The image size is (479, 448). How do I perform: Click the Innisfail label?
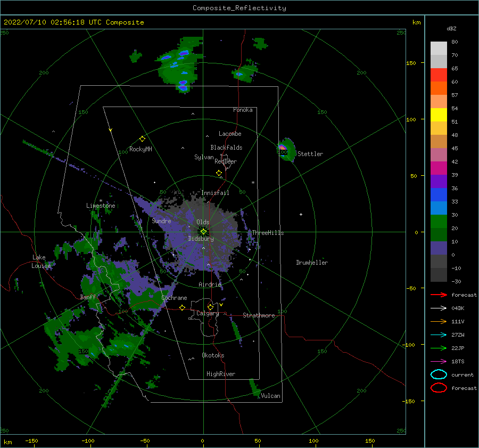[x=215, y=193]
